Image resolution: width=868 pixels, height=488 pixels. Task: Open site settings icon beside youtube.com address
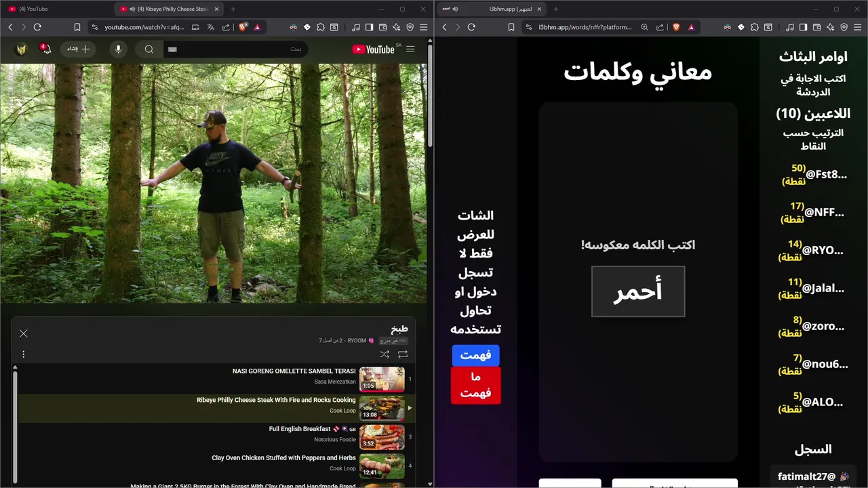(95, 27)
